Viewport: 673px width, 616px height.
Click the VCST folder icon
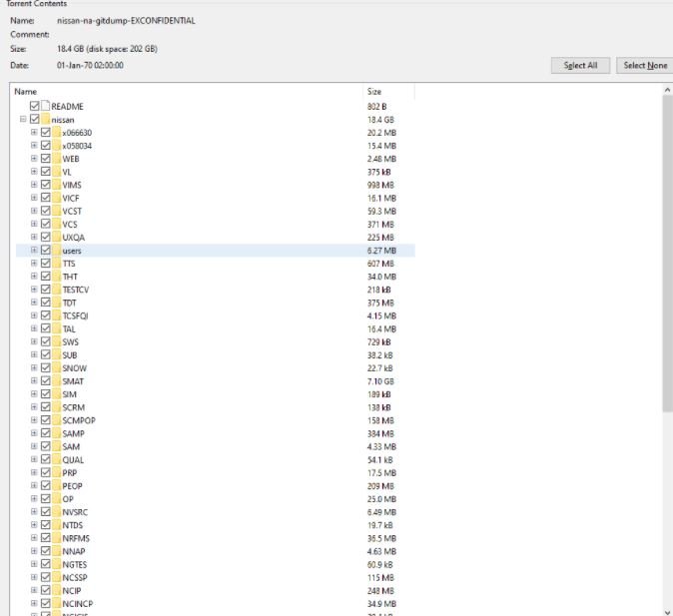click(56, 211)
